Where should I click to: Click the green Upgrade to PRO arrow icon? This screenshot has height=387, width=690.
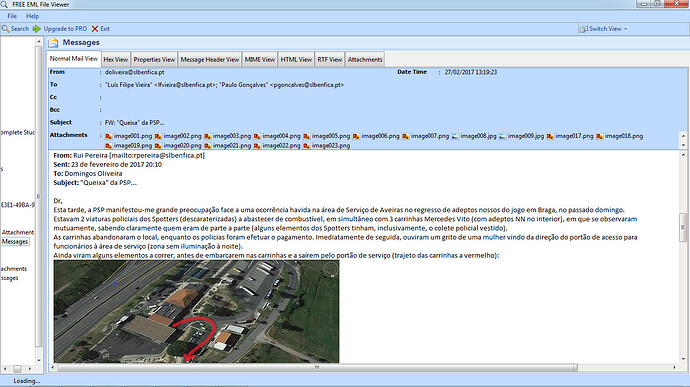pyautogui.click(x=37, y=29)
